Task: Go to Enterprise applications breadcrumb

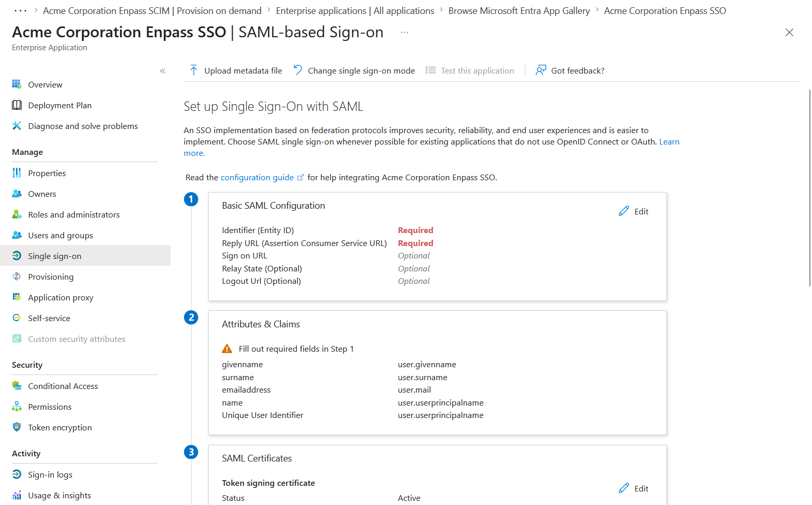Action: pyautogui.click(x=355, y=11)
